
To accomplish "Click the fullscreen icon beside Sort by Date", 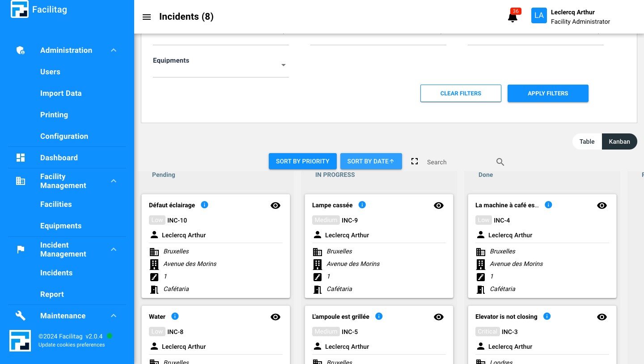I will coord(415,161).
